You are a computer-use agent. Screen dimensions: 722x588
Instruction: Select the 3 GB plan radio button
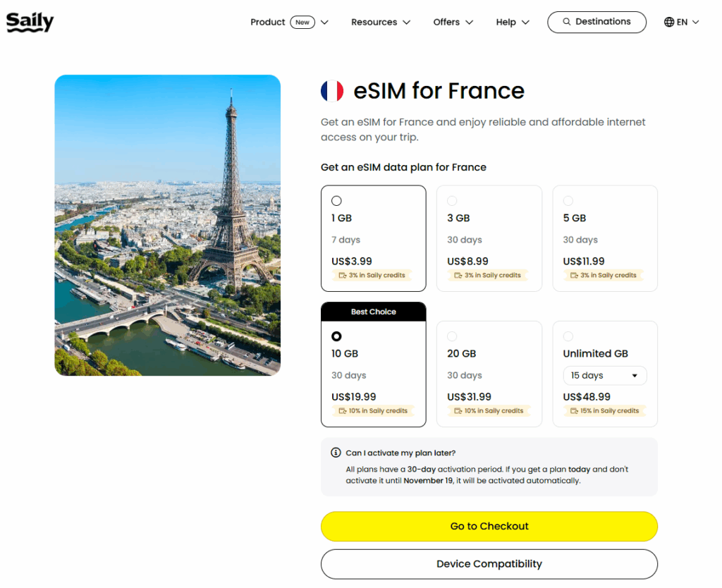[452, 201]
